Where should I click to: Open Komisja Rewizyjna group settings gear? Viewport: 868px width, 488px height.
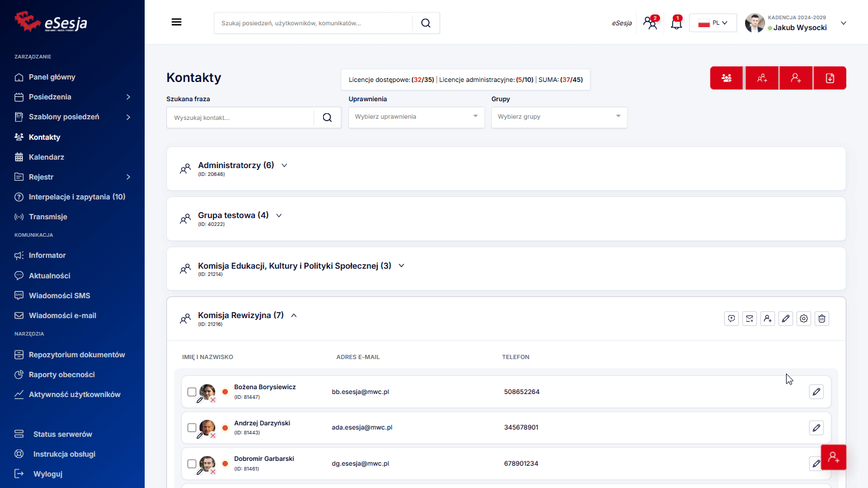click(804, 319)
